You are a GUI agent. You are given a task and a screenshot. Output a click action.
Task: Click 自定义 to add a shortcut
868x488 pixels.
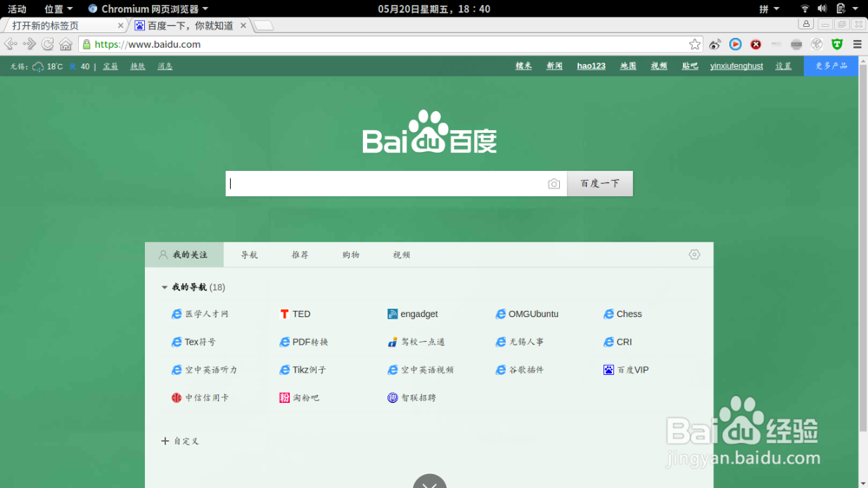tap(180, 441)
